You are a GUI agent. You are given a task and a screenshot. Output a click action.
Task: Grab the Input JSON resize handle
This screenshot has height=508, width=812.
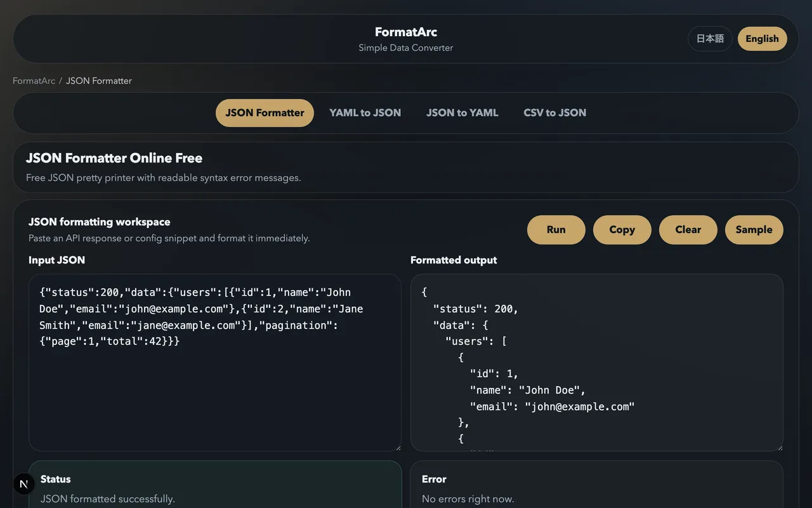397,447
